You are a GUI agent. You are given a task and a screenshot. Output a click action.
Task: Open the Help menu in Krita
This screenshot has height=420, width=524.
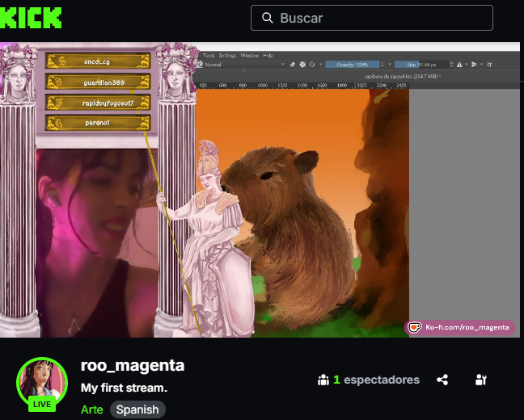pos(268,56)
